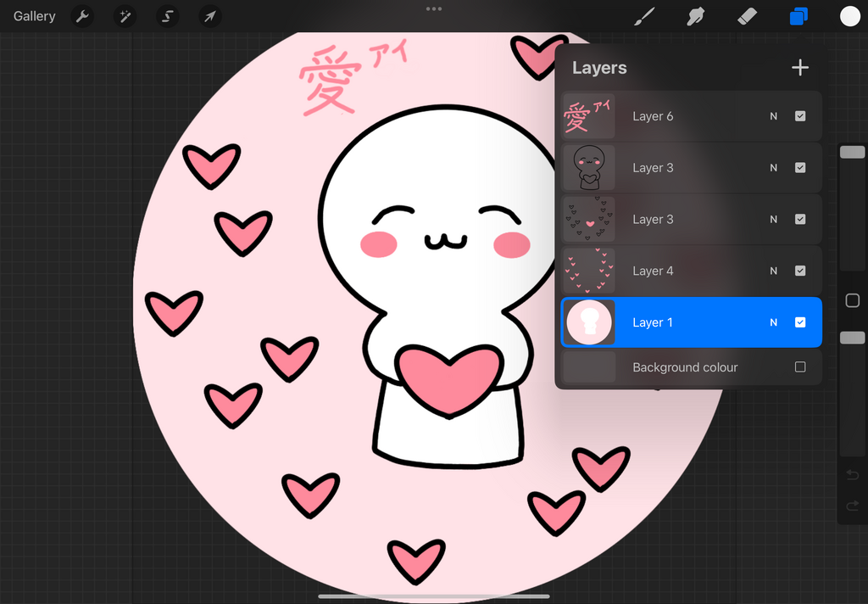The height and width of the screenshot is (604, 868).
Task: Return to the Gallery
Action: 34,16
